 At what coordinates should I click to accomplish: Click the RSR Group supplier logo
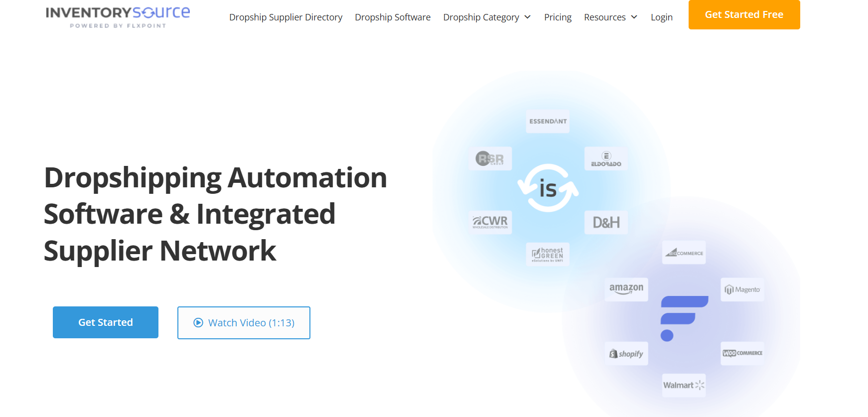pos(490,158)
